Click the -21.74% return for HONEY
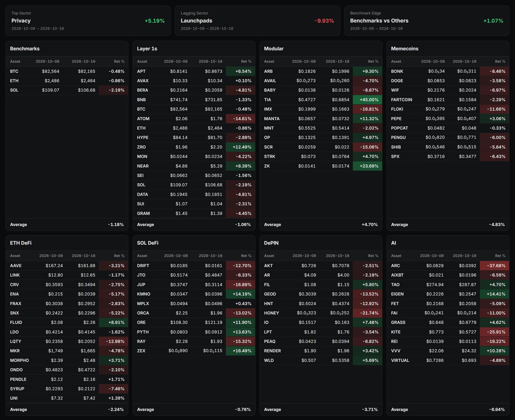The height and width of the screenshot is (420, 515). [x=367, y=313]
